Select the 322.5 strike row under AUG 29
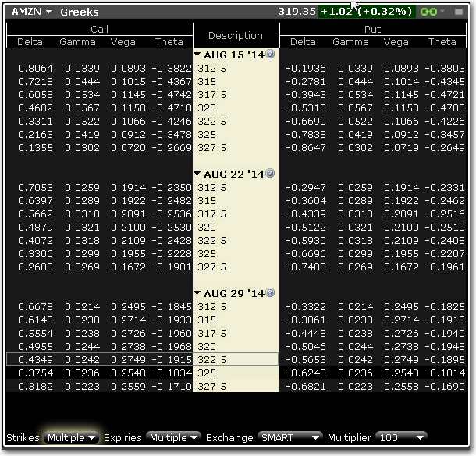 212,359
